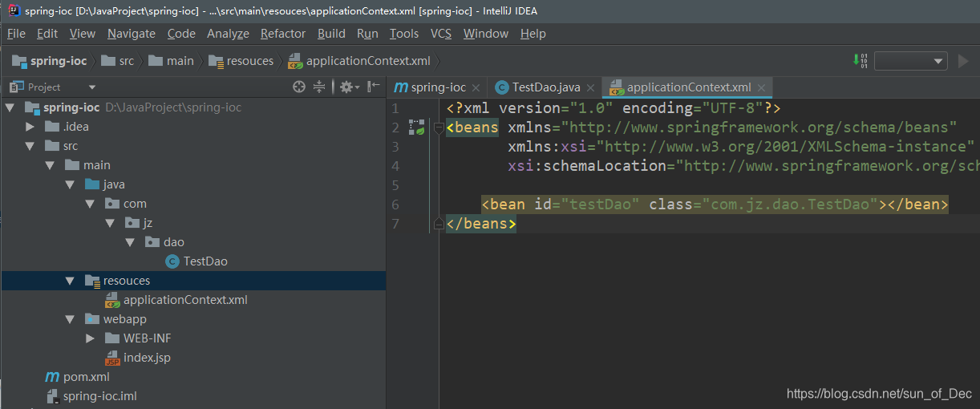This screenshot has height=409, width=980.
Task: Click the UTF-8 encoding value on line 1
Action: pos(732,108)
